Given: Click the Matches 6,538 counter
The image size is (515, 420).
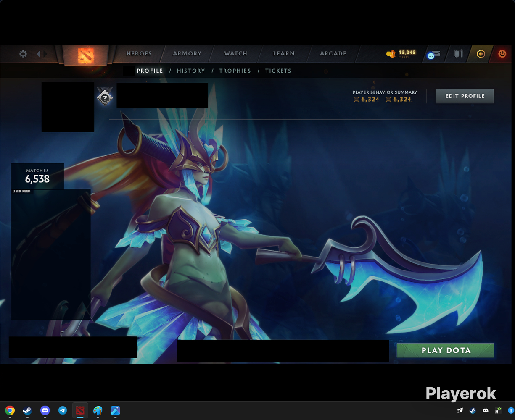Looking at the screenshot, I should coord(37,176).
